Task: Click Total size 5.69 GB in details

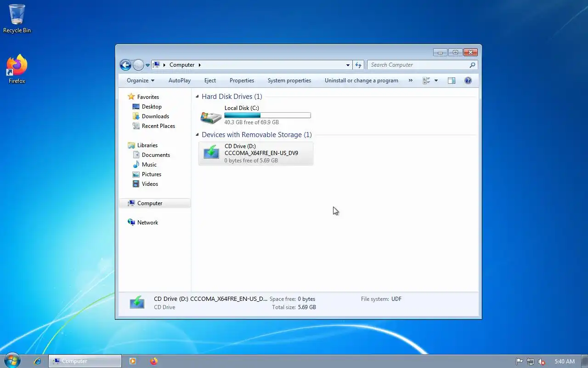Action: [294, 307]
